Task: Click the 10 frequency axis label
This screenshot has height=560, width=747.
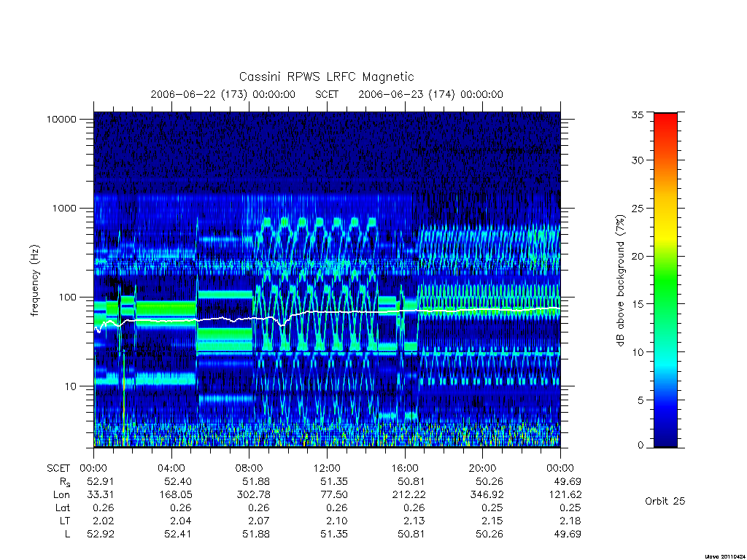Action: pos(70,386)
